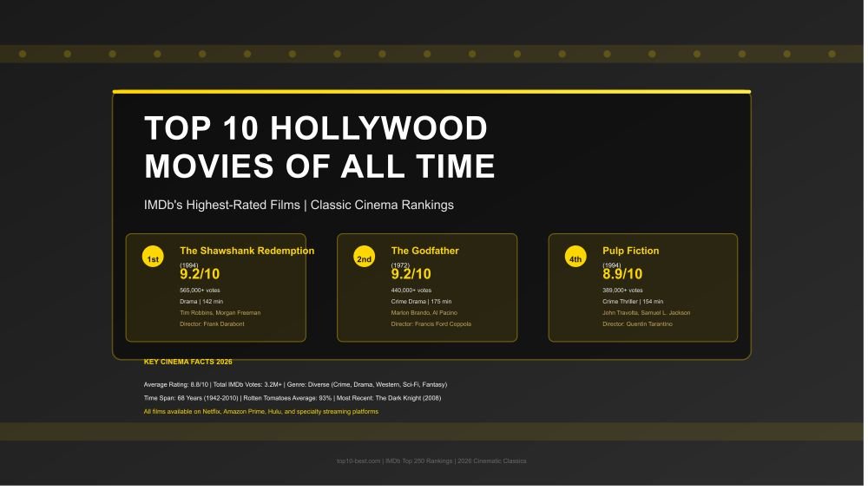Click the Crime Drama | 175 min line
This screenshot has width=868, height=490.
[423, 303]
